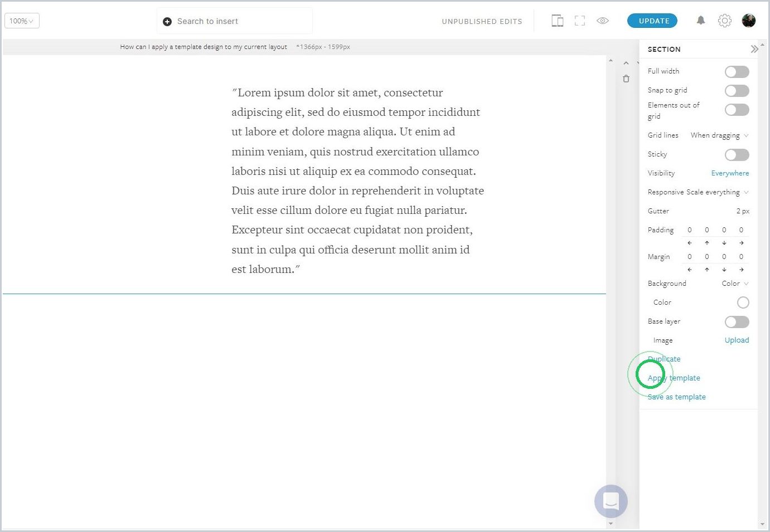Open the settings gear icon

724,21
